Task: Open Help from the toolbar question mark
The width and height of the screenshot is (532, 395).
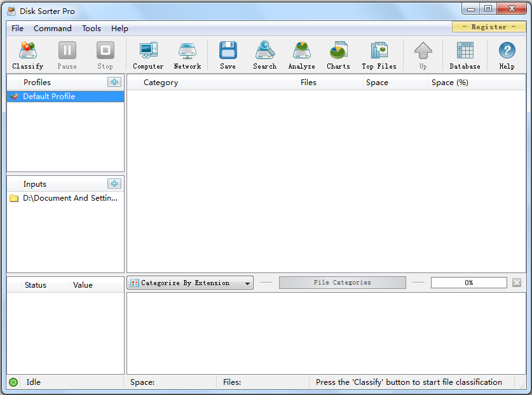Action: coord(507,55)
